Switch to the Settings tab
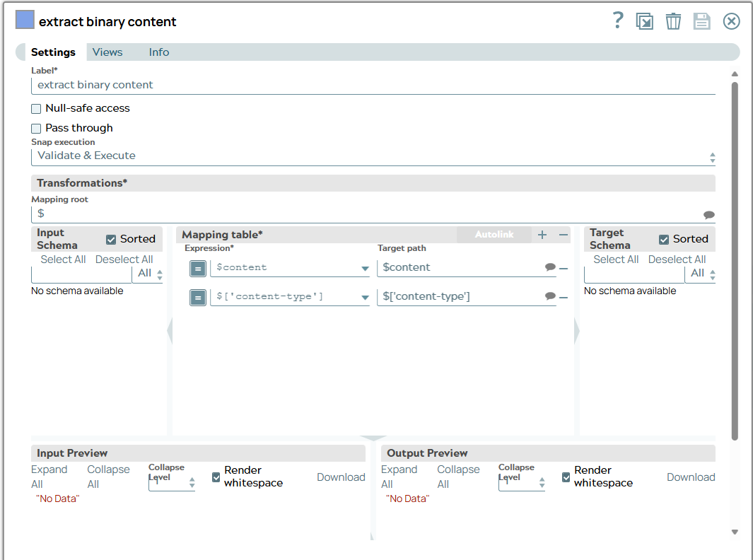753x560 pixels. click(53, 52)
